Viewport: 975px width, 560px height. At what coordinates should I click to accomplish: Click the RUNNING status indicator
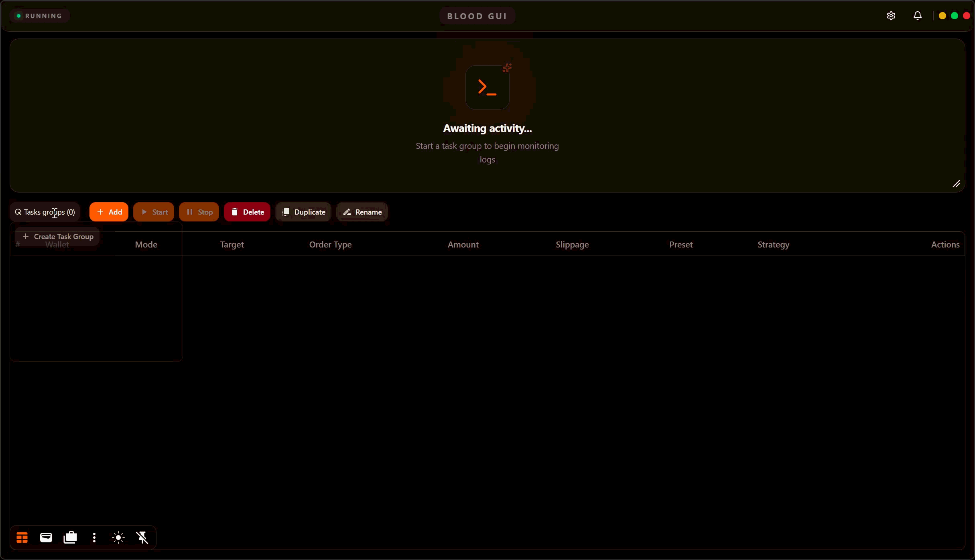39,16
